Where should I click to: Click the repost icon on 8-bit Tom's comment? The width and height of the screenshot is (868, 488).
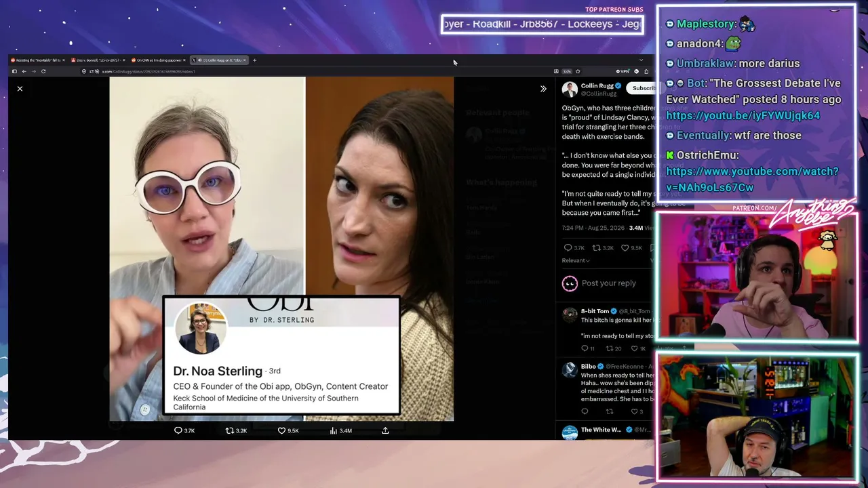pyautogui.click(x=609, y=348)
